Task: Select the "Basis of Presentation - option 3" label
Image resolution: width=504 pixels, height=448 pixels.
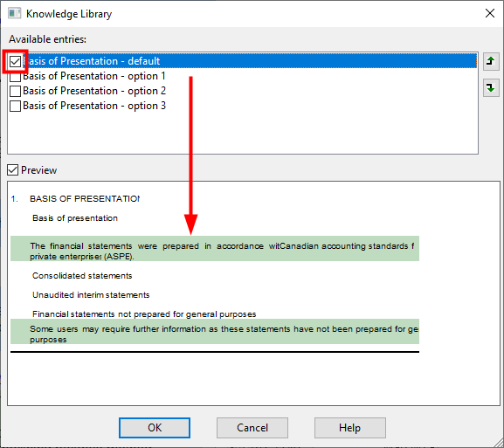Action: [x=94, y=106]
